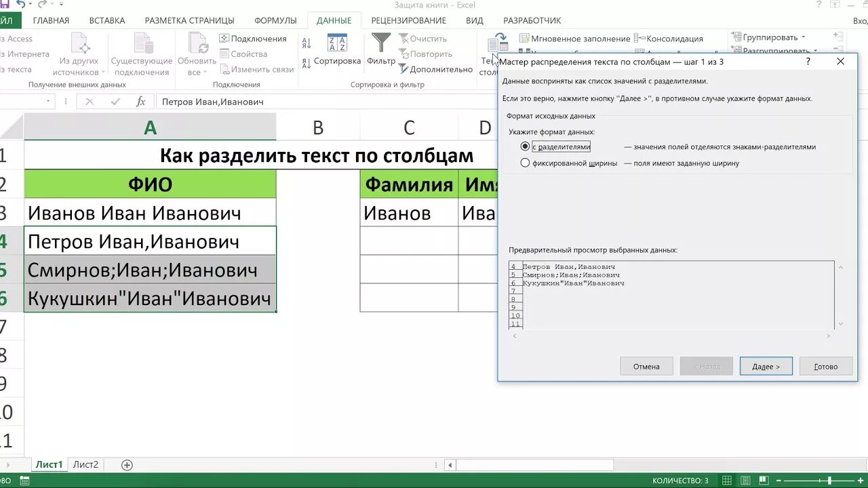The image size is (868, 488).
Task: Open the ВИД ribbon tab
Action: [x=475, y=20]
